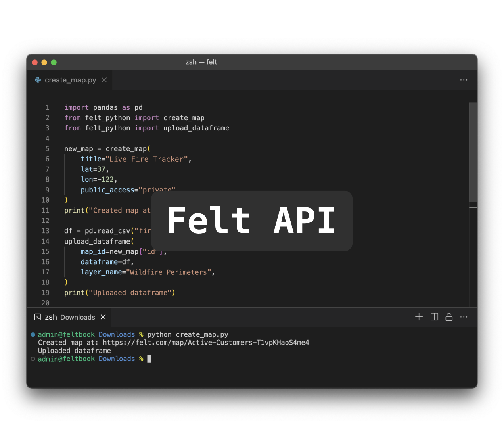Click the yellow minimize window button
The height and width of the screenshot is (441, 504).
coord(44,62)
